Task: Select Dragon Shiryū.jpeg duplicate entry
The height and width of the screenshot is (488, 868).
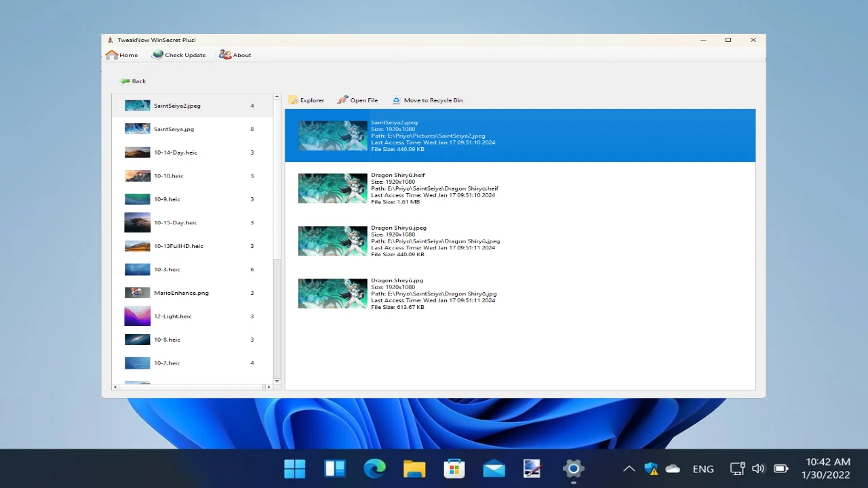Action: [520, 241]
